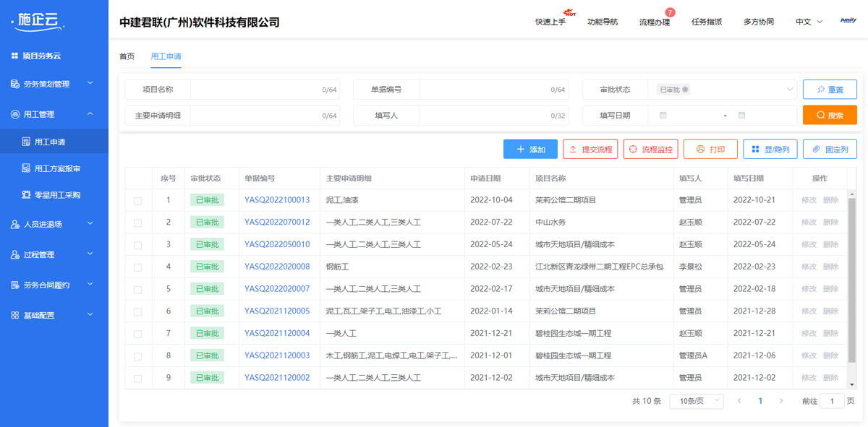Screen dimensions: 868x427
Task: Open link YASQ2021120002
Action: pyautogui.click(x=277, y=378)
